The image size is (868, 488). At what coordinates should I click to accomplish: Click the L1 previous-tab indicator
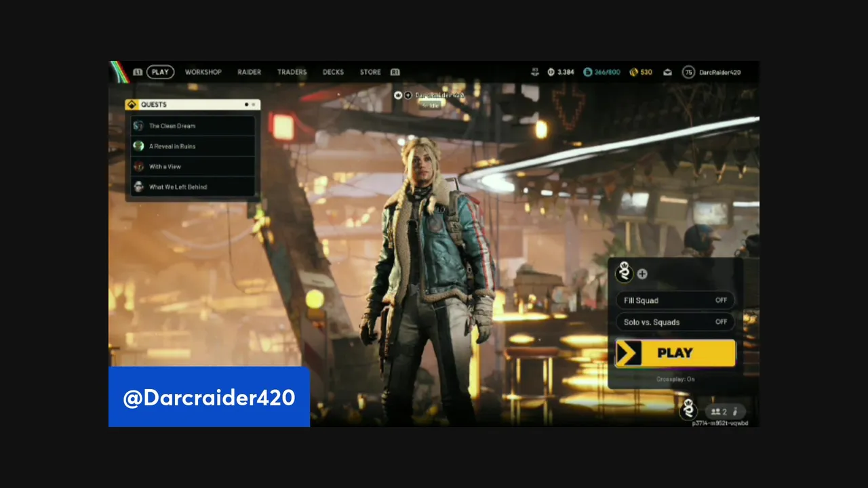138,72
